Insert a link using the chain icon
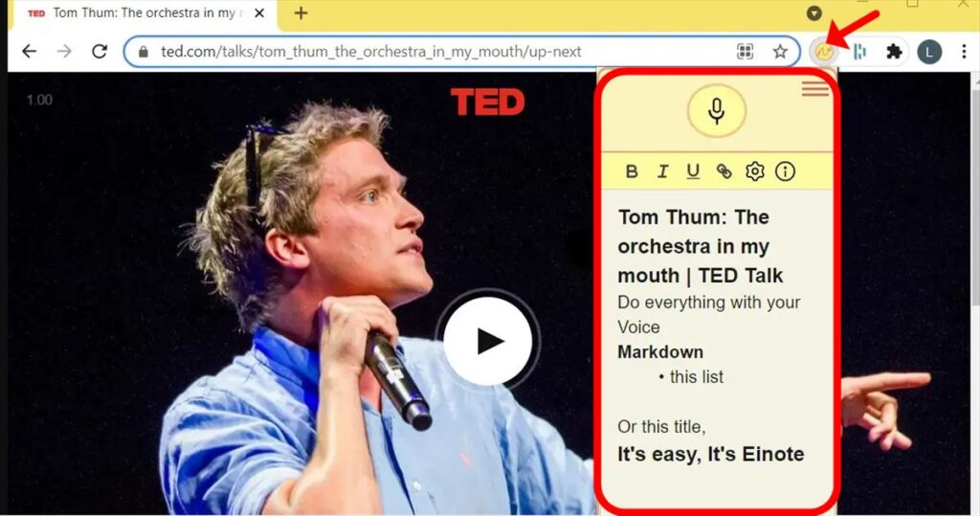980x516 pixels. (x=724, y=171)
